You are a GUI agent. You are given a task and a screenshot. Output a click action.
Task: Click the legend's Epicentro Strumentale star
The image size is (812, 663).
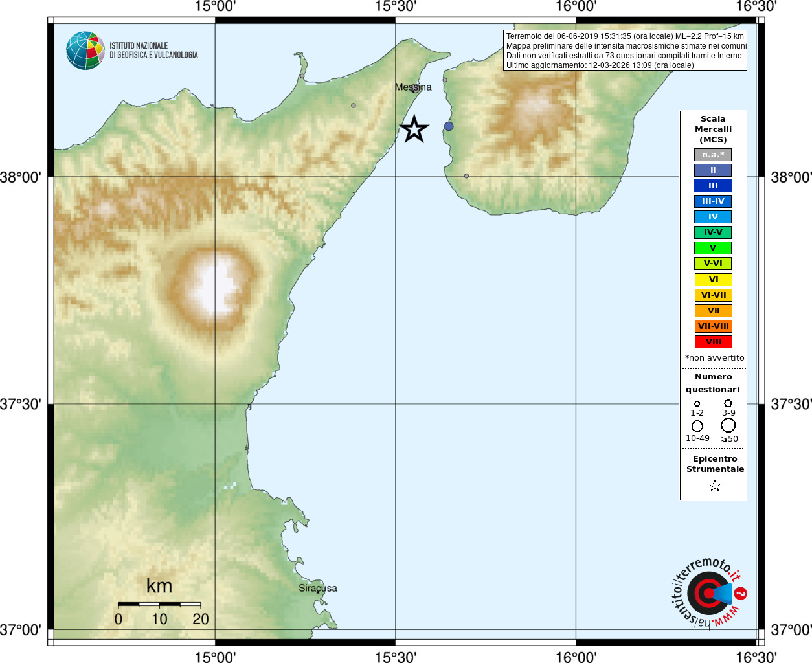pos(715,486)
